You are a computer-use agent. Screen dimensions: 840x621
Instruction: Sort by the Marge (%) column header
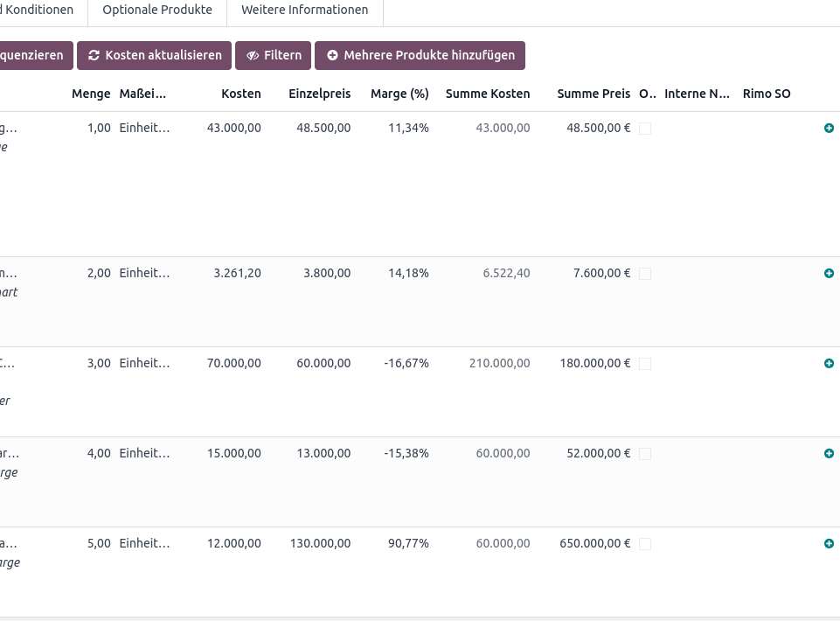(x=399, y=94)
